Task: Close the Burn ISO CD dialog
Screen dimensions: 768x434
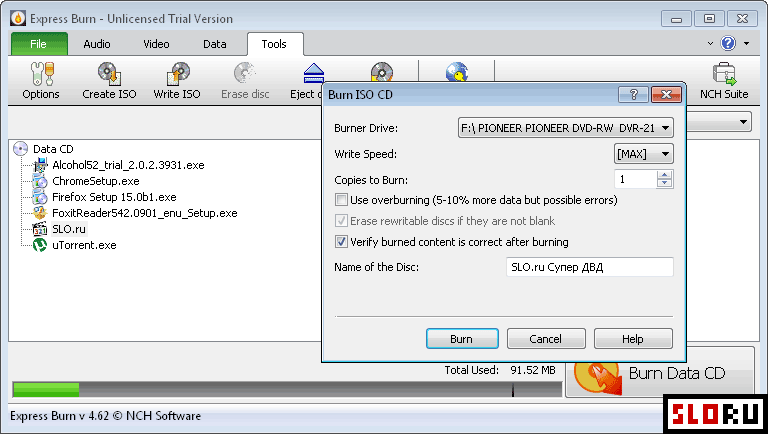Action: [x=666, y=95]
